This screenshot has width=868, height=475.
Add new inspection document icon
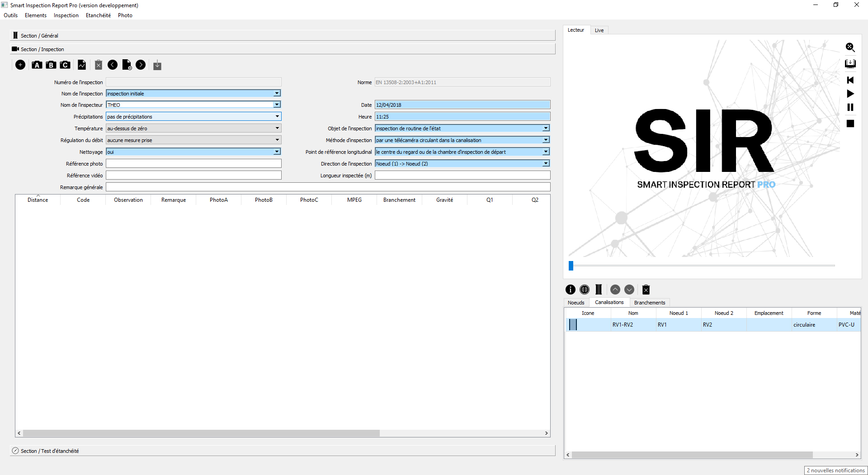127,65
